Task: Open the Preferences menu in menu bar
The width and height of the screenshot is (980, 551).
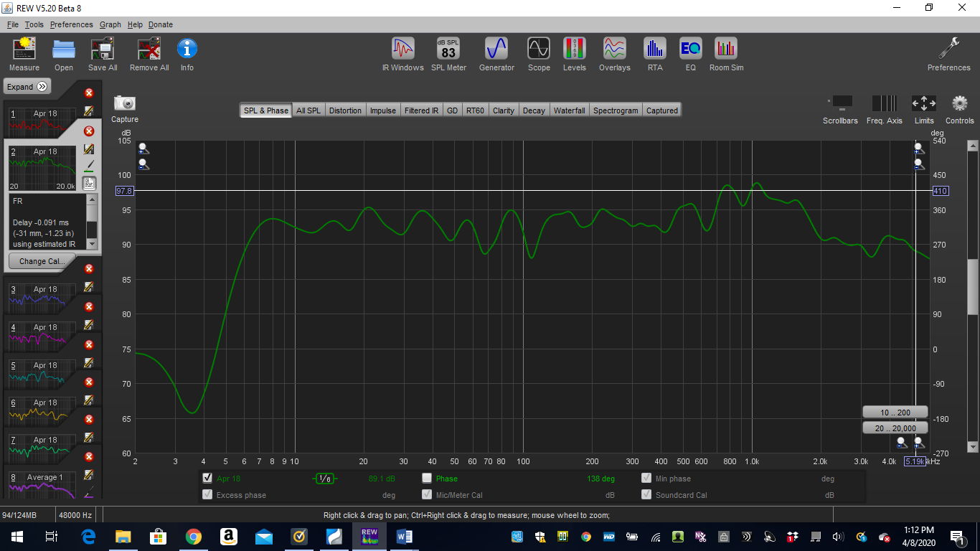Action: 71,24
